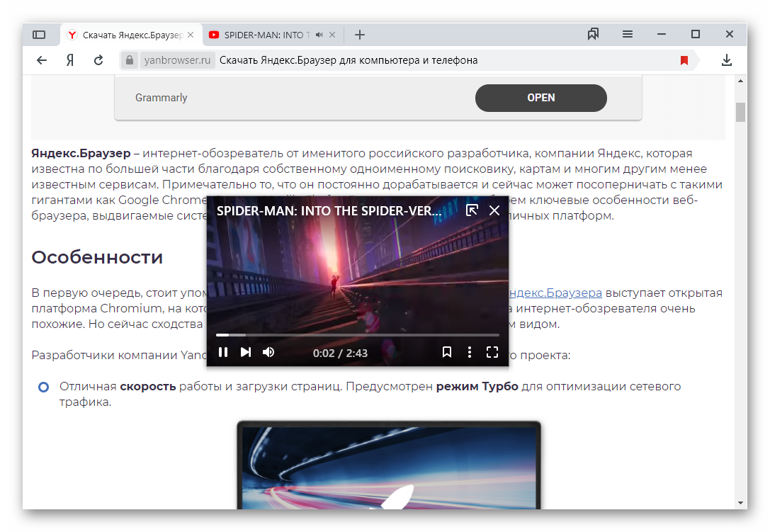This screenshot has height=532, width=770.
Task: Toggle the sidebar panel icon top-left
Action: (40, 34)
